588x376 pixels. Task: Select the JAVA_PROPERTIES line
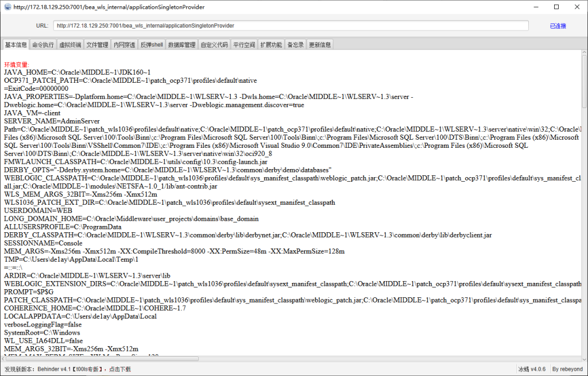click(208, 101)
